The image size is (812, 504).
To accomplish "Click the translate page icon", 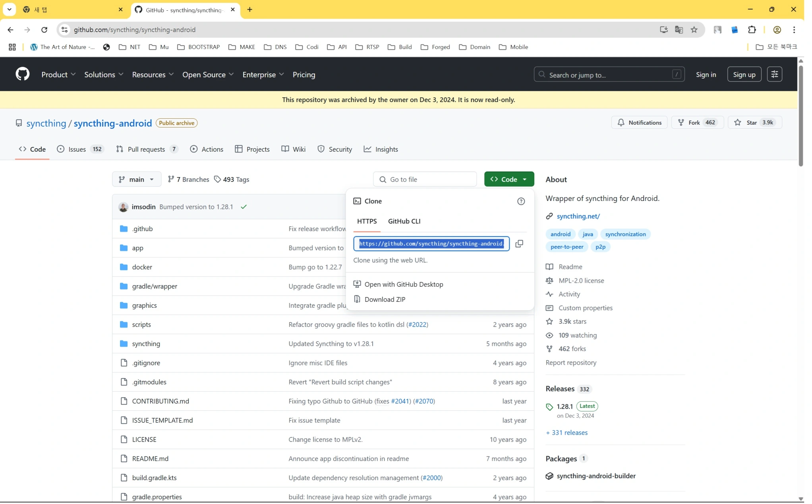I will tap(679, 30).
